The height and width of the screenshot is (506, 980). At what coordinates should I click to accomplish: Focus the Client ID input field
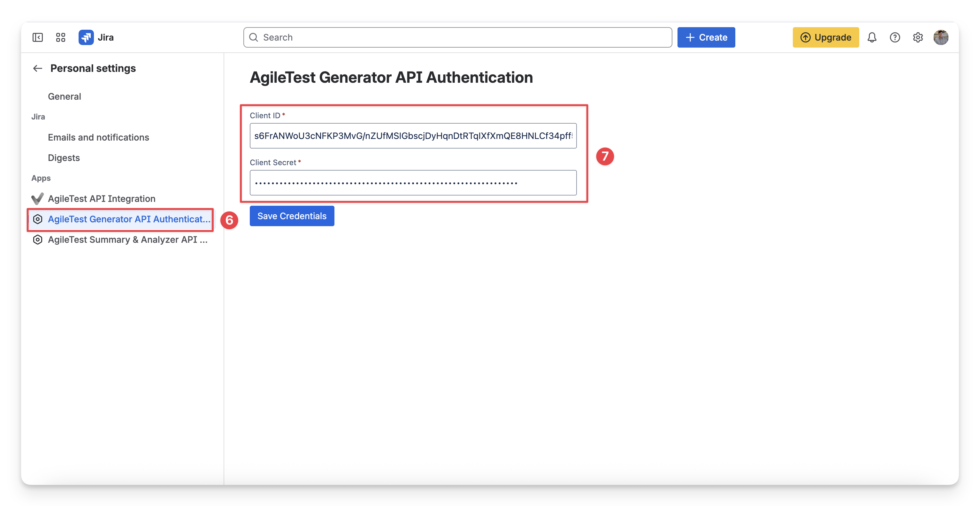click(413, 136)
